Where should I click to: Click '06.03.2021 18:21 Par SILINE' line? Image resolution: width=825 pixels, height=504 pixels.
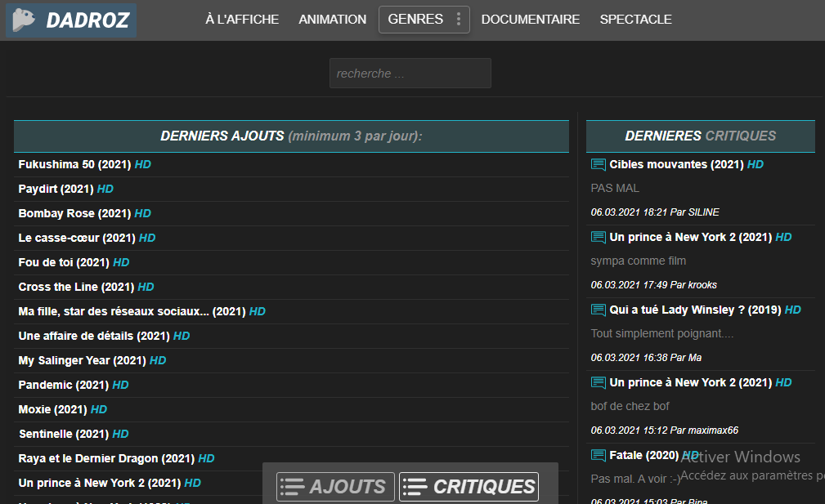(655, 212)
